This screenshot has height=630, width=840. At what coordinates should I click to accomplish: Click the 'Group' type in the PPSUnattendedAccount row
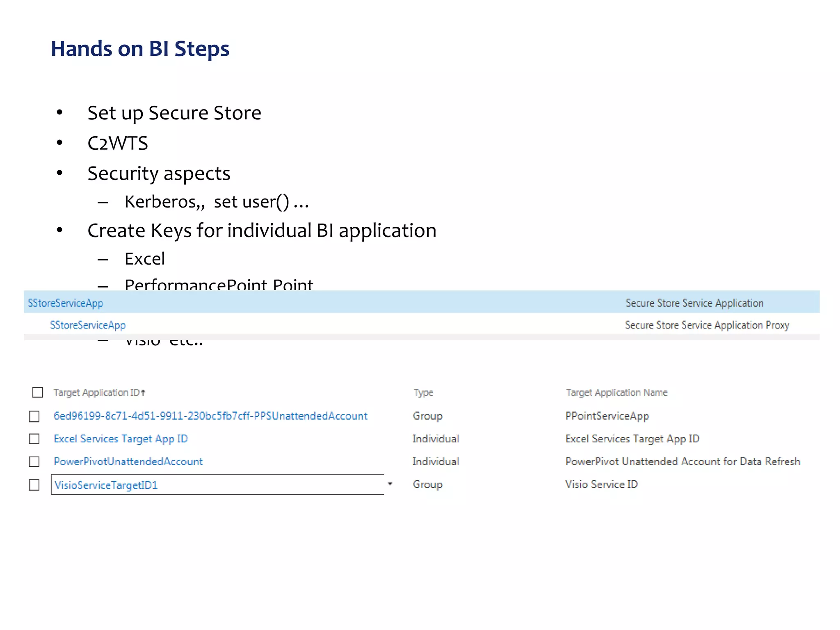click(x=427, y=416)
